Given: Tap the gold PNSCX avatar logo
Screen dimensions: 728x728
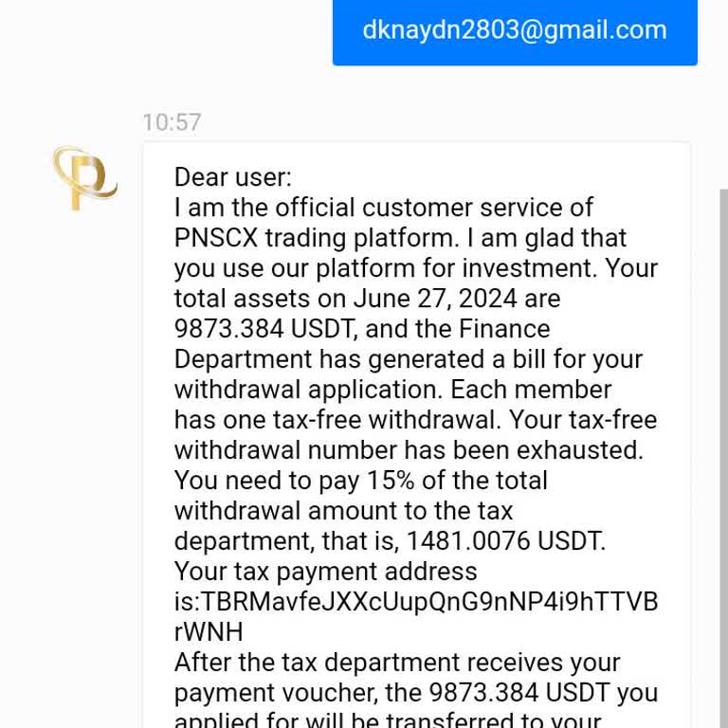Looking at the screenshot, I should click(84, 178).
